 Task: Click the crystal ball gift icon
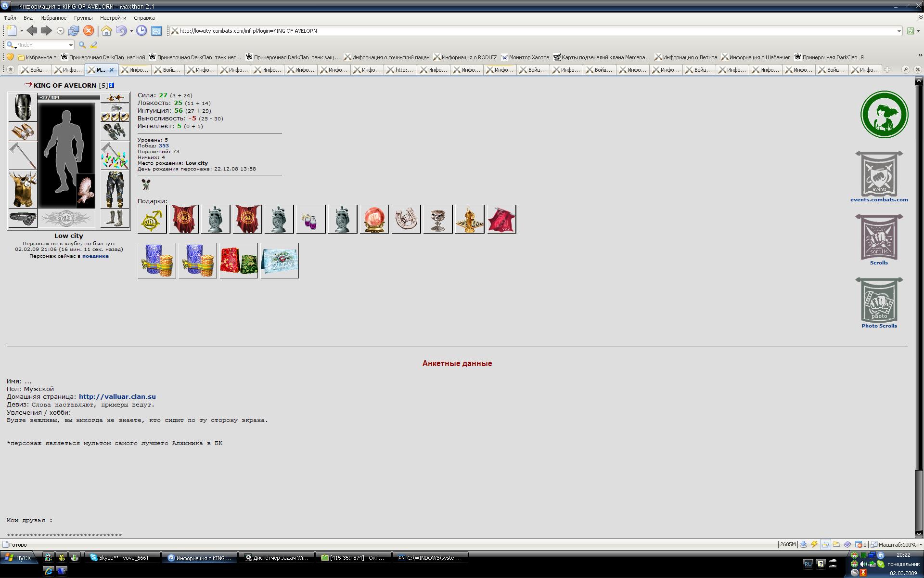374,219
